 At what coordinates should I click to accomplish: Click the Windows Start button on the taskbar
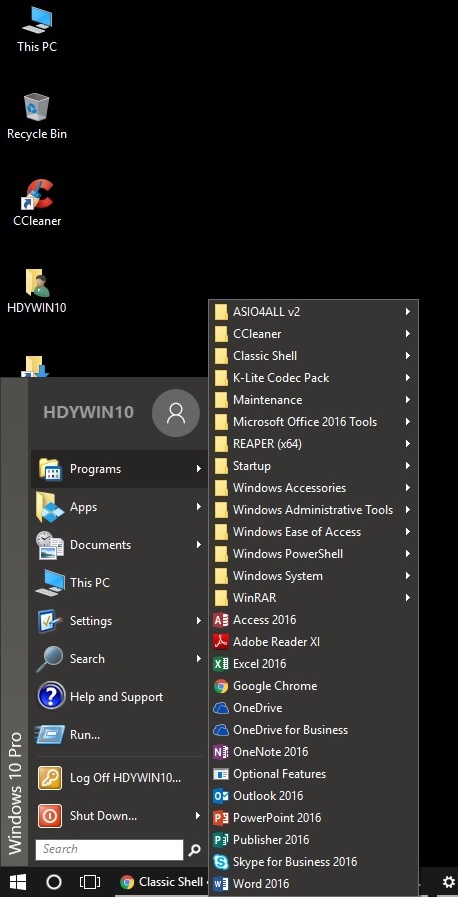(18, 883)
